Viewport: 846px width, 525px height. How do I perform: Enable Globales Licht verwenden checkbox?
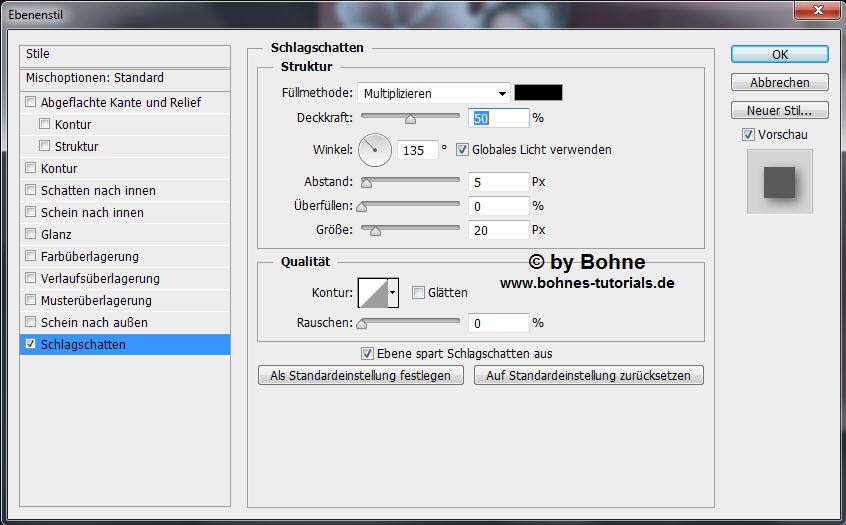point(462,150)
